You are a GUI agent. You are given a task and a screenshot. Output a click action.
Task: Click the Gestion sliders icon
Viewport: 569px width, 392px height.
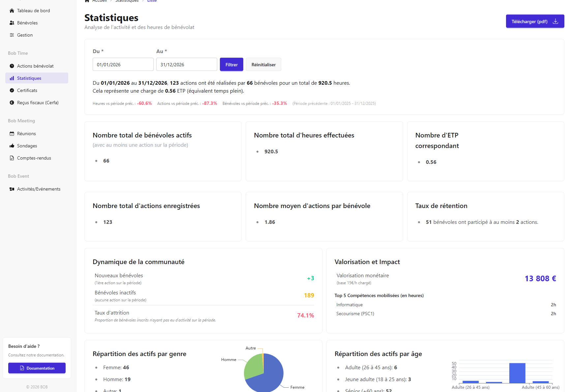[x=12, y=35]
